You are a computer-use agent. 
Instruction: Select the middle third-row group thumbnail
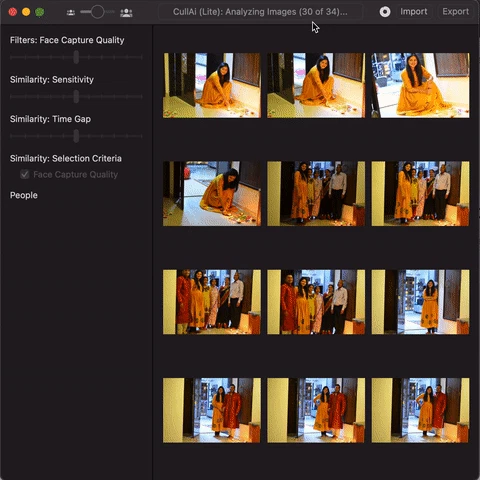point(316,302)
